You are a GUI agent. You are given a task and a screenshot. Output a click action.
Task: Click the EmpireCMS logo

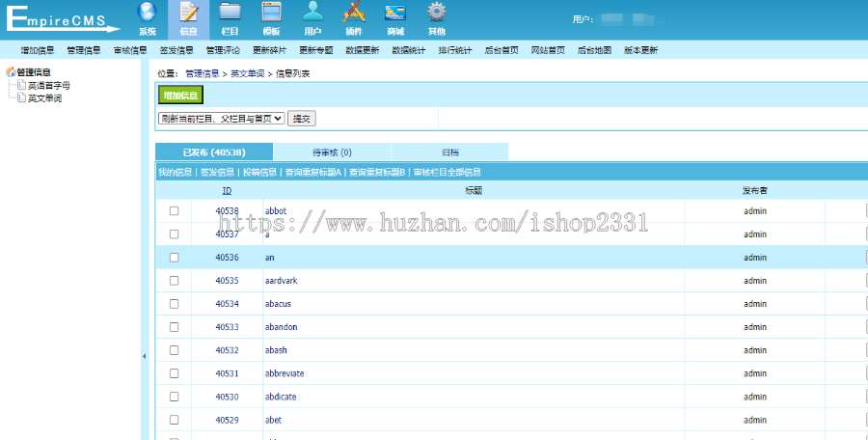tap(62, 18)
